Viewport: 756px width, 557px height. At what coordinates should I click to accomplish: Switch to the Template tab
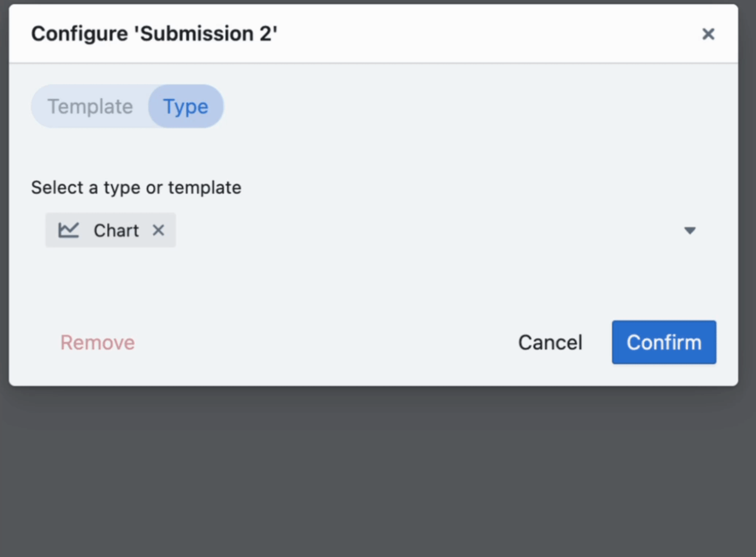coord(90,107)
